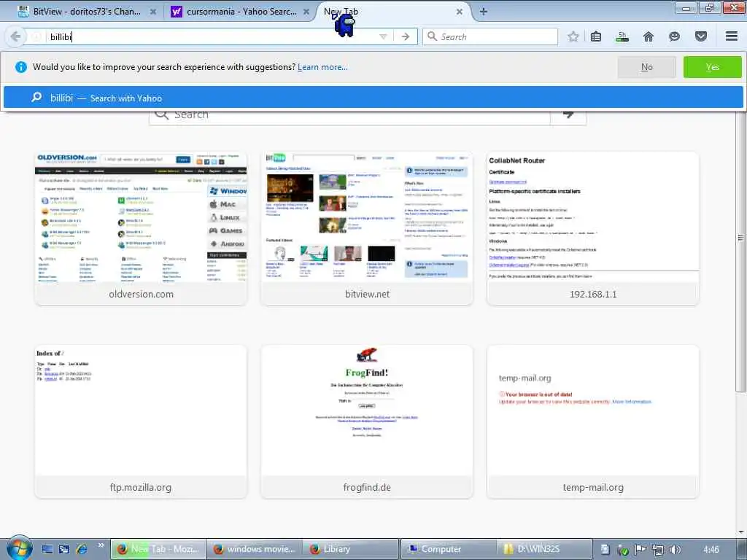Expand the quick launch overflow chevron
The width and height of the screenshot is (747, 560).
101,545
